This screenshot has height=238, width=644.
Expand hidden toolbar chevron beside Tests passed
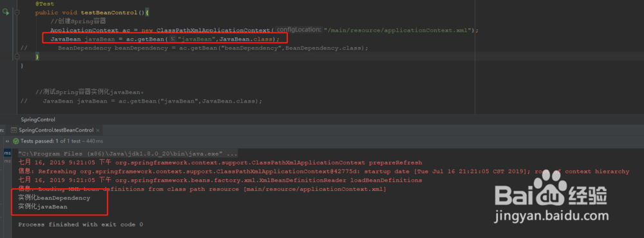[7, 141]
